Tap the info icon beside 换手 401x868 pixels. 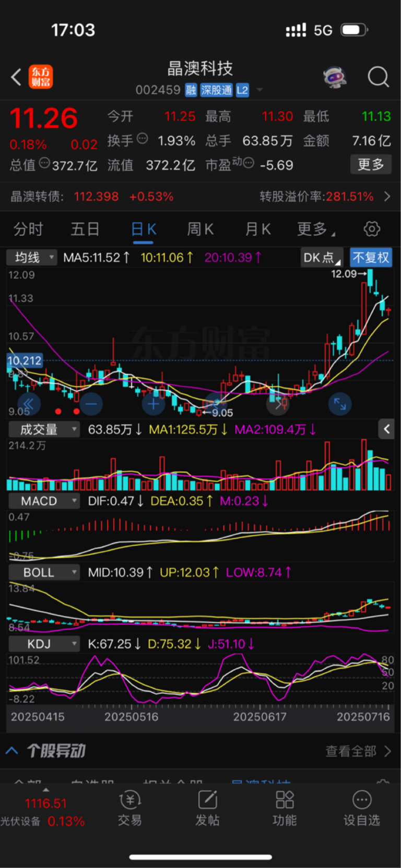(x=142, y=139)
